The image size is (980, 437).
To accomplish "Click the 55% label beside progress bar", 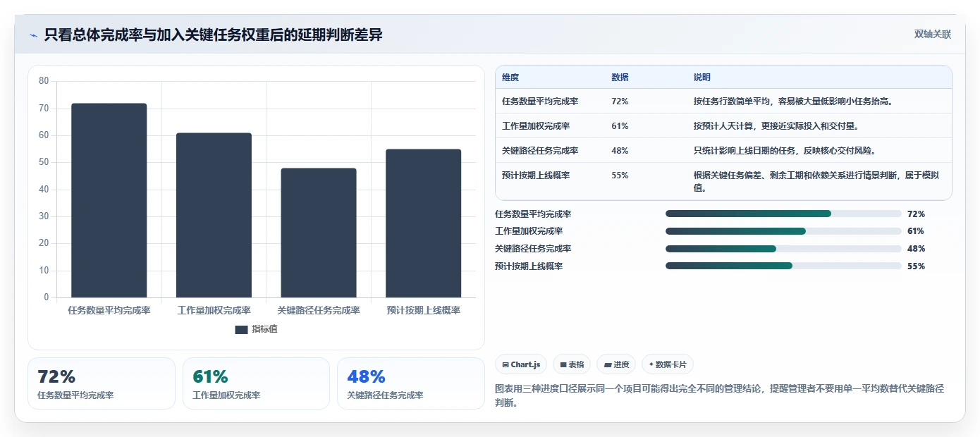I will 916,266.
